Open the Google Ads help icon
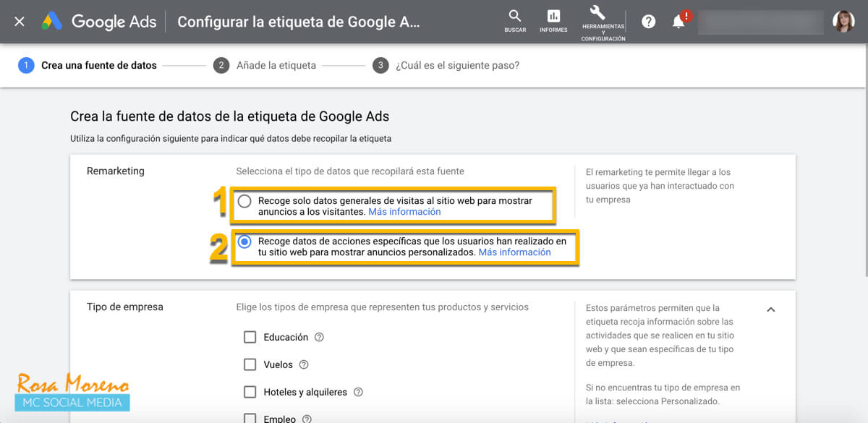 648,21
